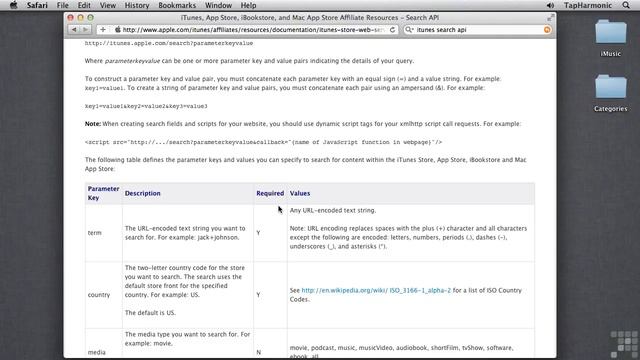Click the page title in window title bar

point(310,18)
